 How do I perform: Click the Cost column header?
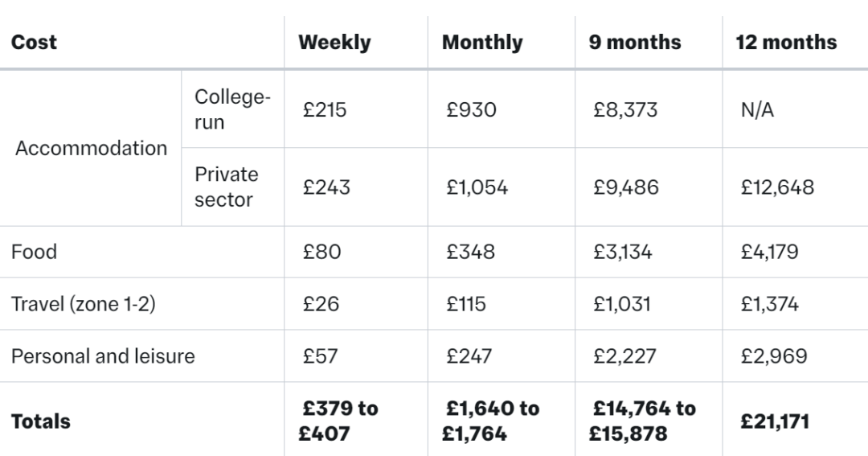(35, 43)
